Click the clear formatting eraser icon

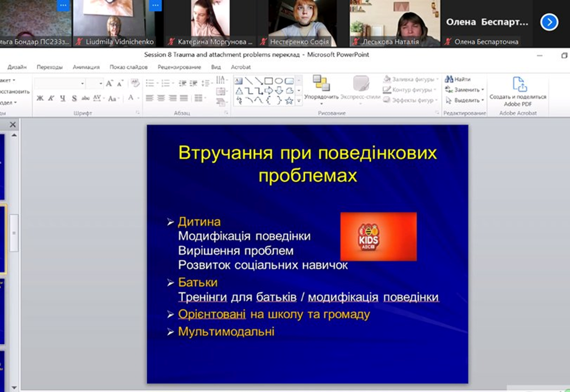(x=135, y=83)
